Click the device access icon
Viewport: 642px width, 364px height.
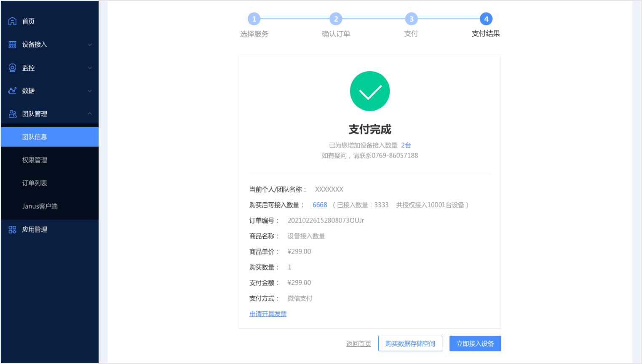tap(13, 45)
